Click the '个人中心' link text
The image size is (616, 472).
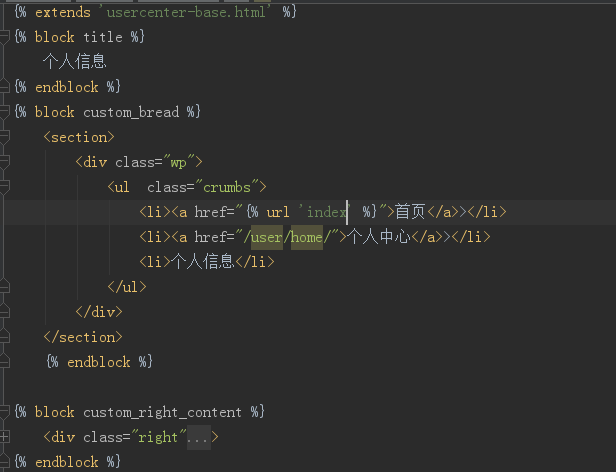pyautogui.click(x=379, y=237)
